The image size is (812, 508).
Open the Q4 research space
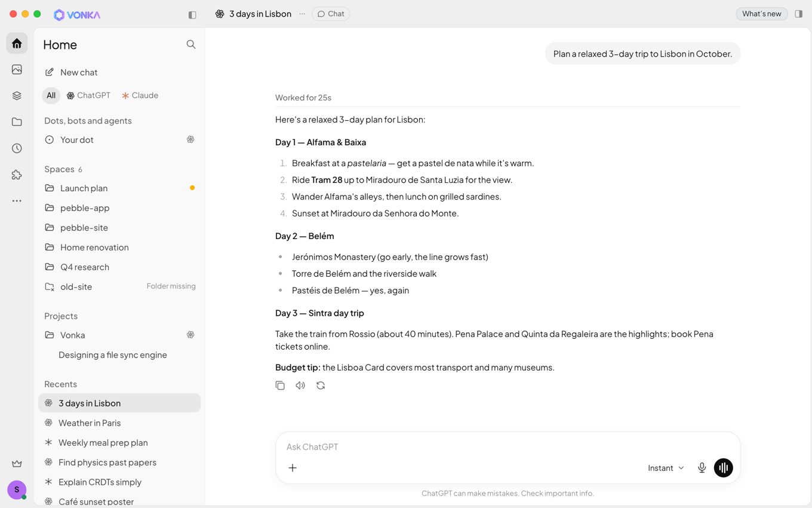point(119,267)
